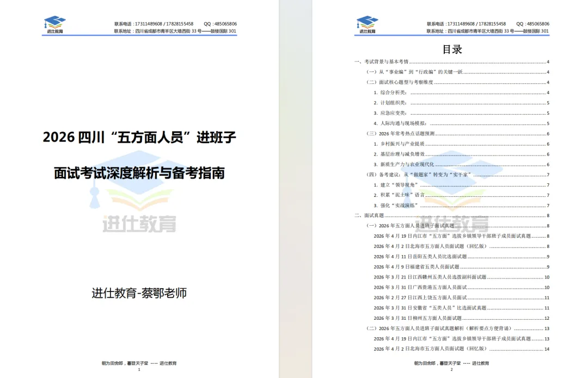This screenshot has width=588, height=378.
Task: Open TOC item '1. 乡村振兴与产业提质'
Action: pyautogui.click(x=461, y=144)
